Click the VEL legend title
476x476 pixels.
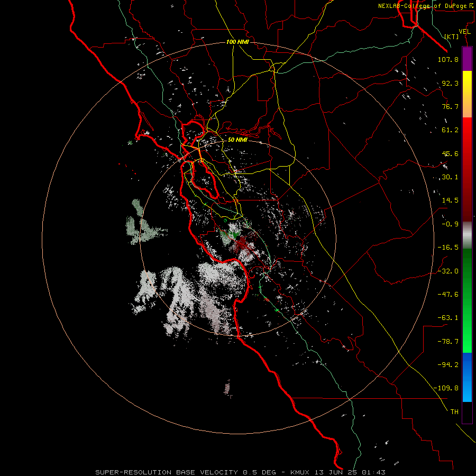(x=465, y=32)
